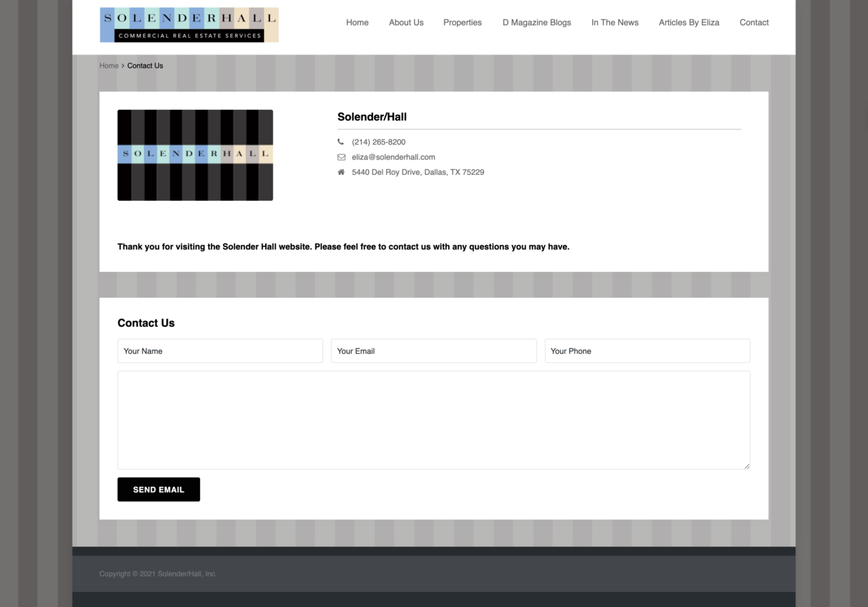The height and width of the screenshot is (607, 868).
Task: Click the Home breadcrumb link
Action: 108,66
